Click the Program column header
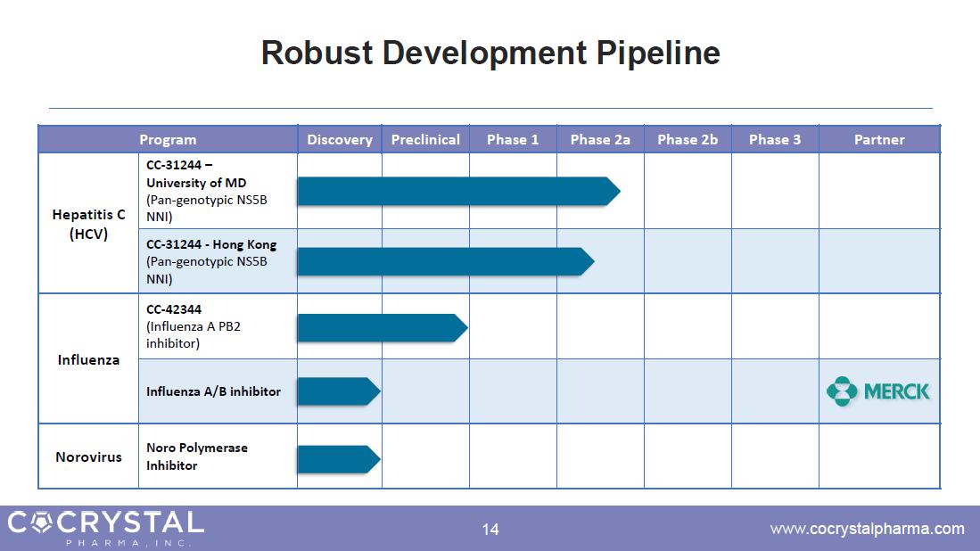The height and width of the screenshot is (551, 980). tap(168, 139)
